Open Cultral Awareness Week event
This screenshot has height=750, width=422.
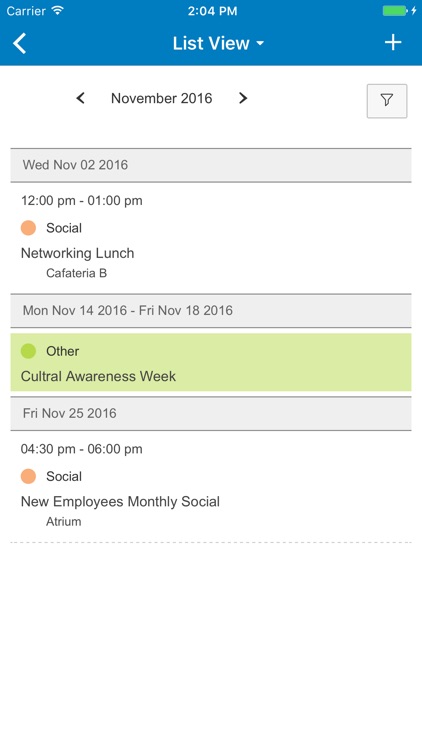pyautogui.click(x=211, y=362)
